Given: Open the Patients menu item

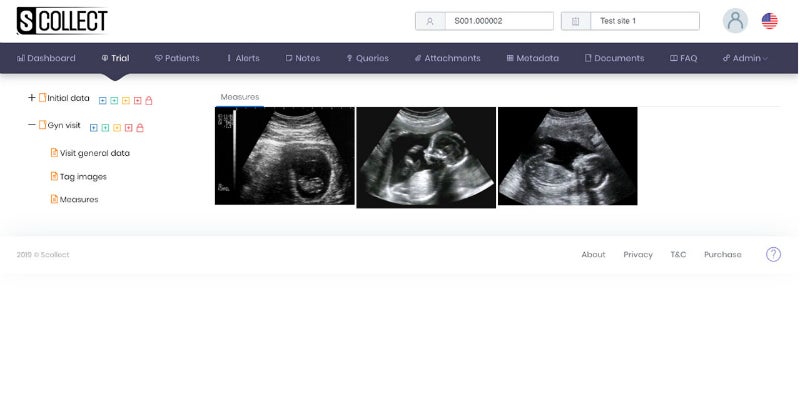Looking at the screenshot, I should pos(177,58).
